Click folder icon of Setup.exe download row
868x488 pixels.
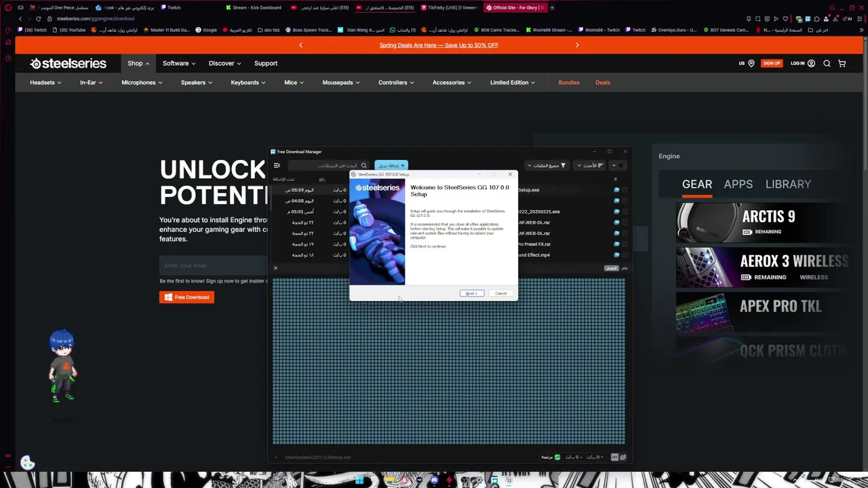(616, 190)
